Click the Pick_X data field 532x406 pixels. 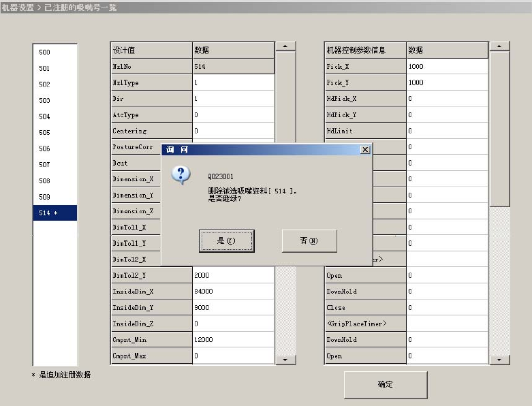[447, 67]
